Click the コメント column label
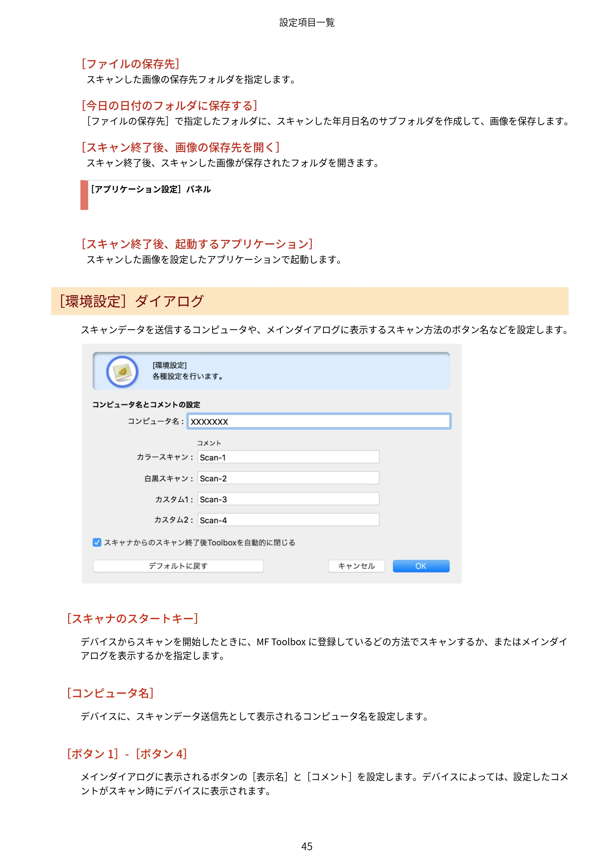614x868 pixels. pos(209,443)
